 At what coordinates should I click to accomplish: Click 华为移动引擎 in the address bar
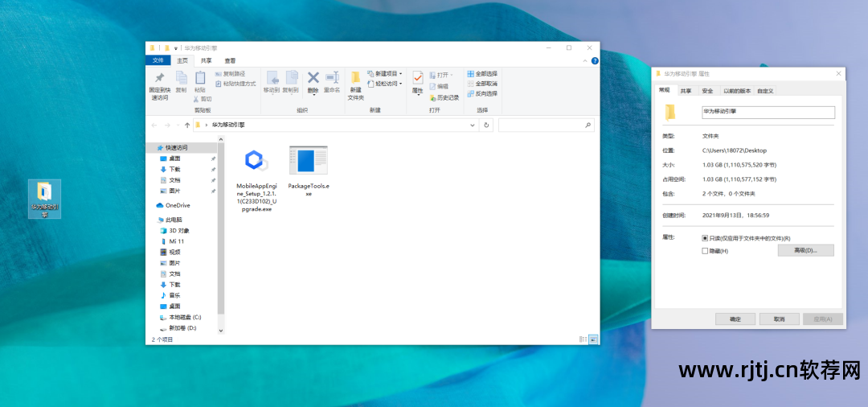[228, 125]
